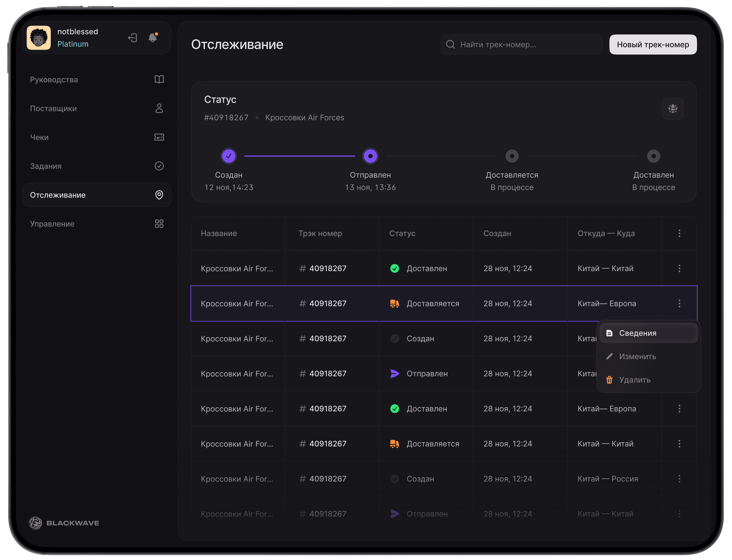Viewport: 732px width, 560px height.
Task: Click the Доставляется progress step circle
Action: 512,156
